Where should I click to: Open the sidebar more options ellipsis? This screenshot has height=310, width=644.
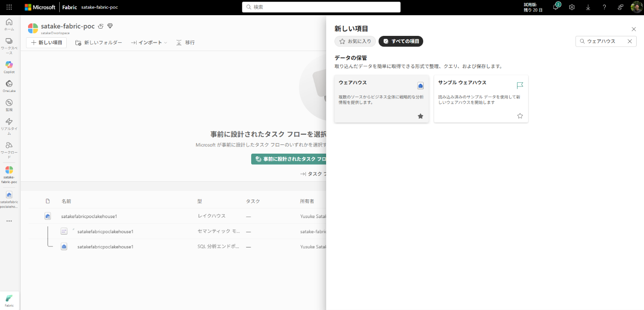click(9, 221)
